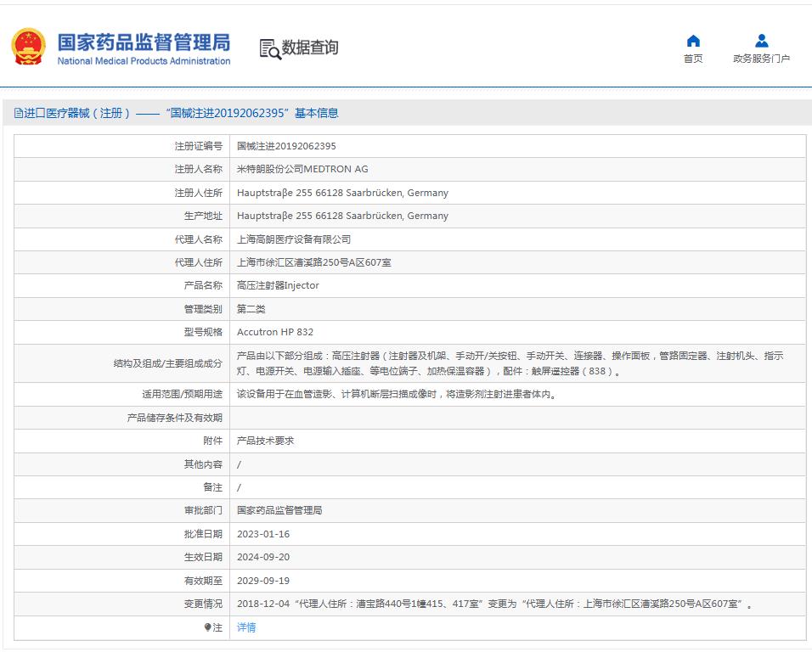Click registration number 国械注进20192062395 value

point(286,146)
